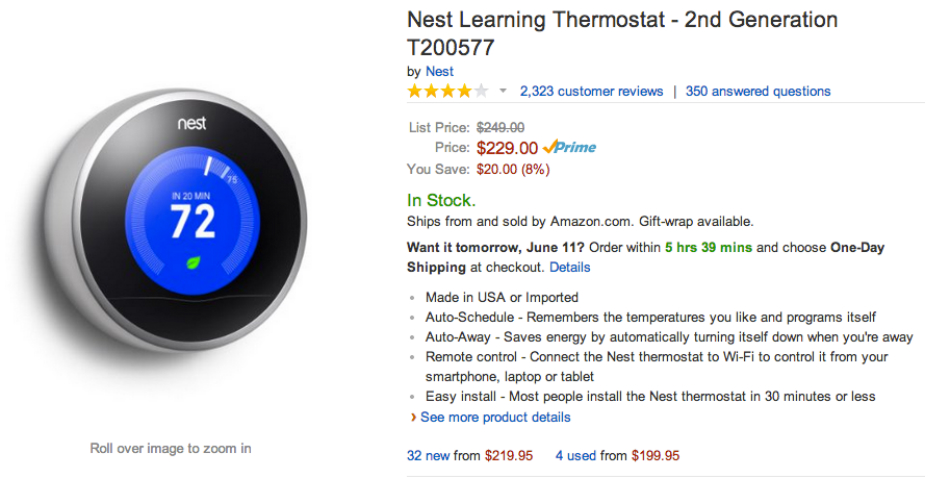Click the orange arrow beside See more
The height and width of the screenshot is (478, 950).
coord(413,417)
